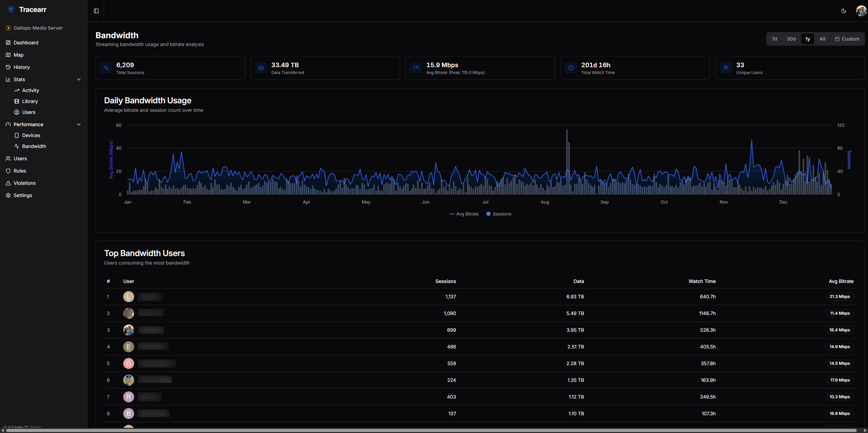This screenshot has width=868, height=433.
Task: Open the Activity trend icon
Action: (x=17, y=90)
